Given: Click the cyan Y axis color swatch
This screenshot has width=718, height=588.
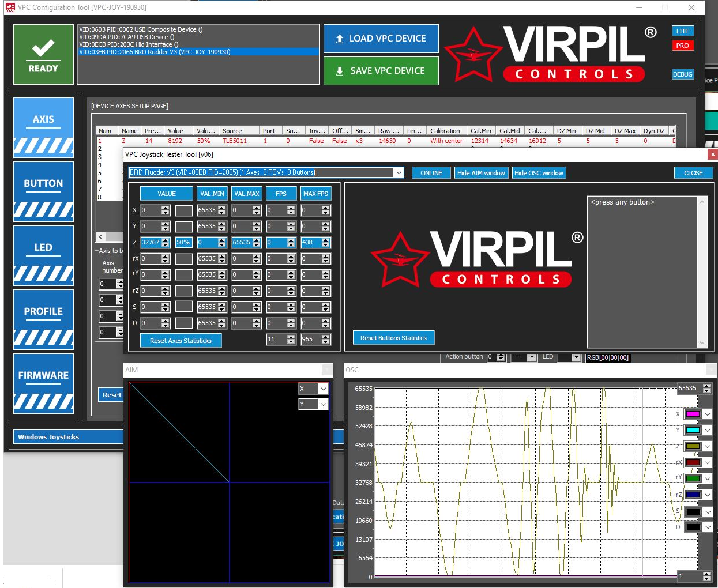Looking at the screenshot, I should [x=693, y=430].
